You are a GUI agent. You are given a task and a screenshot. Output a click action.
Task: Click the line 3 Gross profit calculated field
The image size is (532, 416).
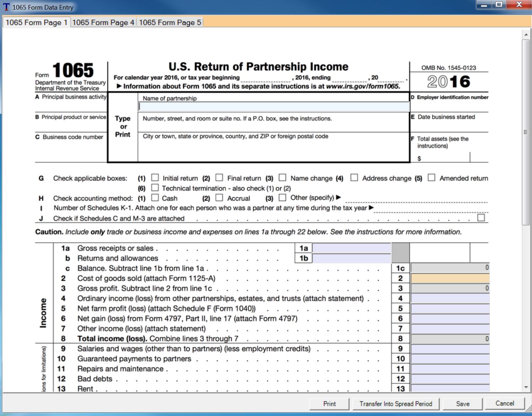coord(450,288)
